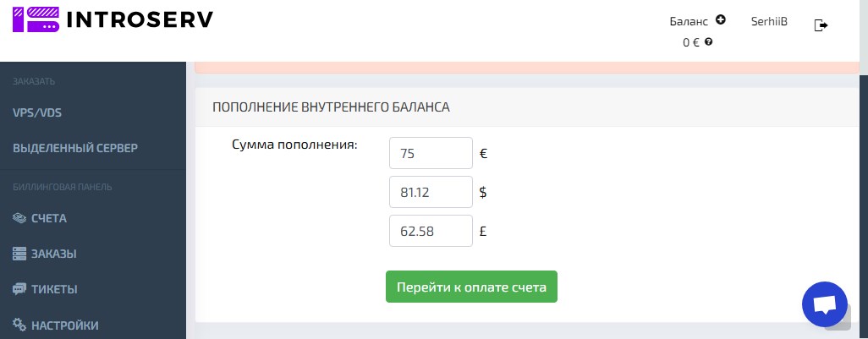Screen dimensions: 868x339
Task: Click the Баланс label in the header
Action: (x=688, y=22)
